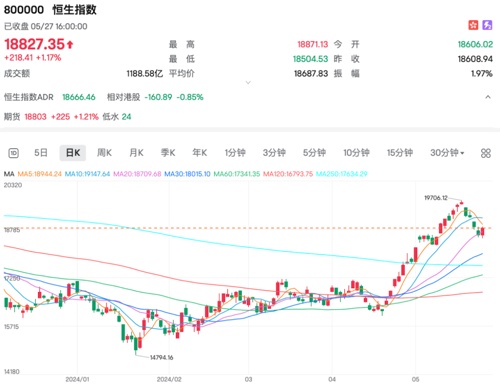The width and height of the screenshot is (500, 388).
Task: Click the ADR change -0.85% value
Action: click(190, 97)
